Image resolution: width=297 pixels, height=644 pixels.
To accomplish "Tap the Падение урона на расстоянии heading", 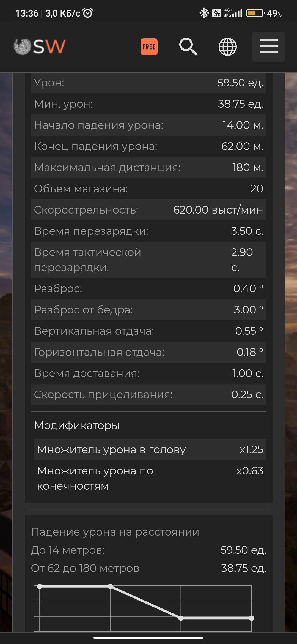I will pos(115,532).
